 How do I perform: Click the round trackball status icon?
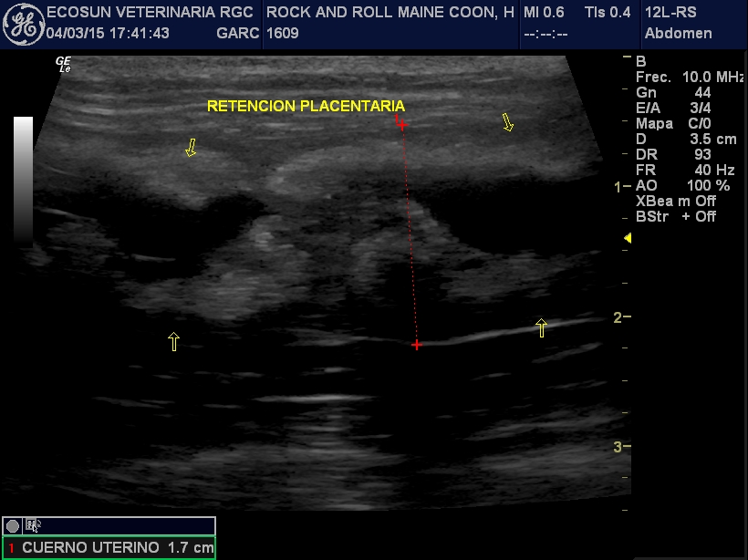(x=12, y=525)
